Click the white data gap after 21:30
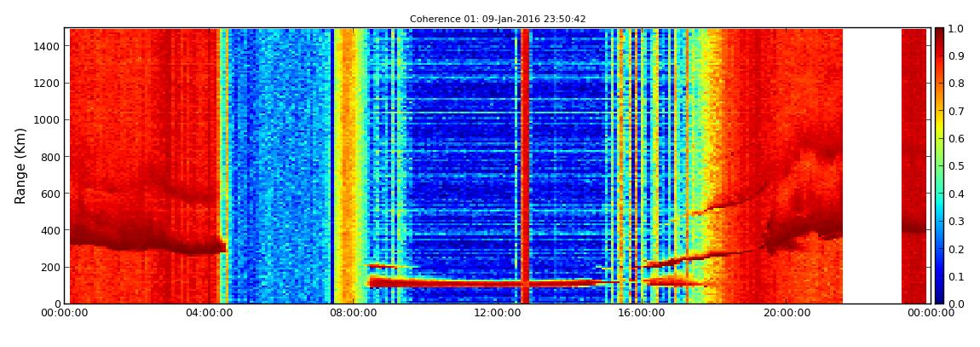980x347 pixels. coord(872,165)
